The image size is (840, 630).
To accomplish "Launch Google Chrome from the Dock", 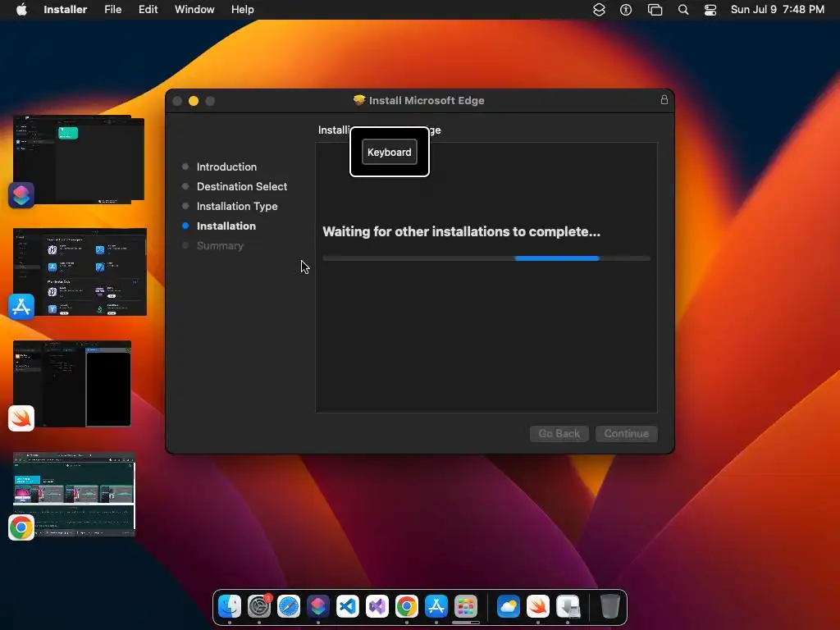I will click(407, 606).
